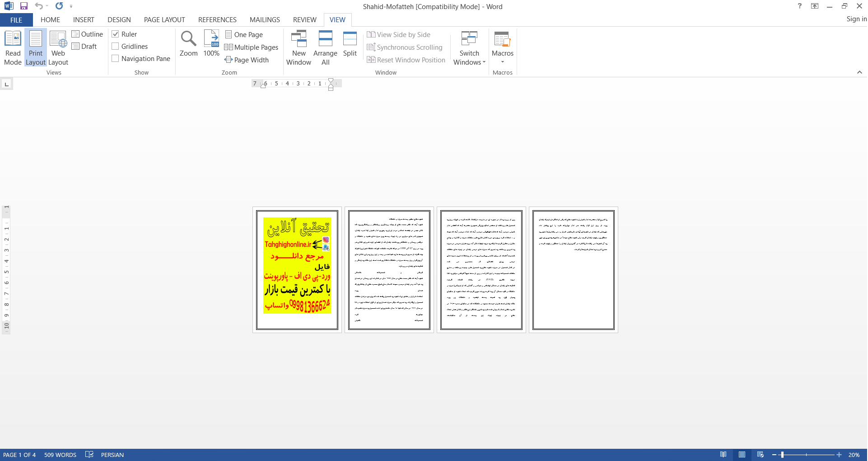
Task: Customize Quick Access Toolbar dropdown
Action: pyautogui.click(x=71, y=6)
